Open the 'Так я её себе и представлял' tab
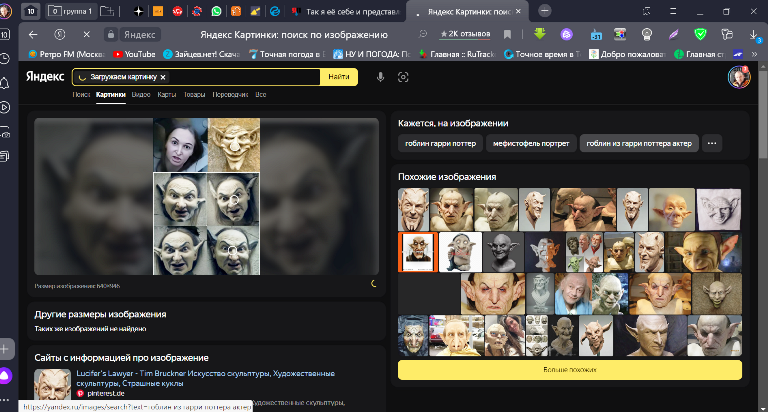 point(346,11)
